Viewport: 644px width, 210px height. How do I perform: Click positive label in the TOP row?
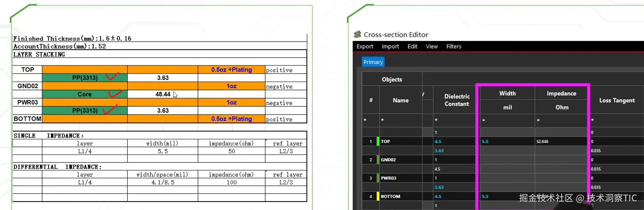point(279,70)
